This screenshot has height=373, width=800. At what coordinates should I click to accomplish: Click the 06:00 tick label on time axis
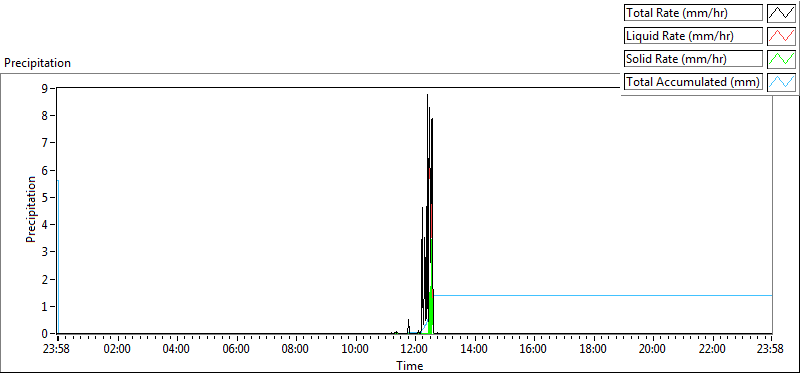pyautogui.click(x=237, y=350)
